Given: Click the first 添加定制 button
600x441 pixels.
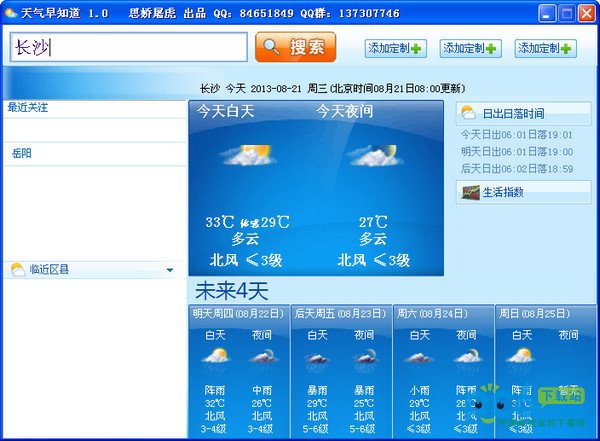Looking at the screenshot, I should point(395,49).
